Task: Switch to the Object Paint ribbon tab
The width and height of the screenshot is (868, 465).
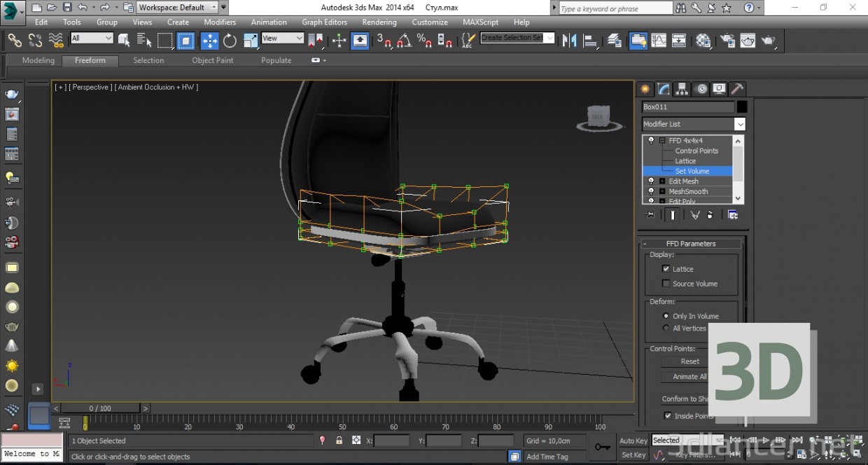Action: pyautogui.click(x=213, y=60)
